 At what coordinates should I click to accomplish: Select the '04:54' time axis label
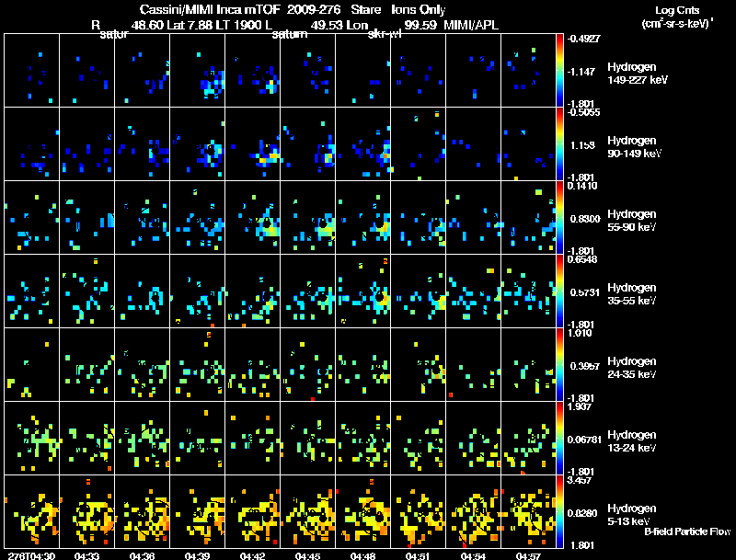(x=473, y=555)
